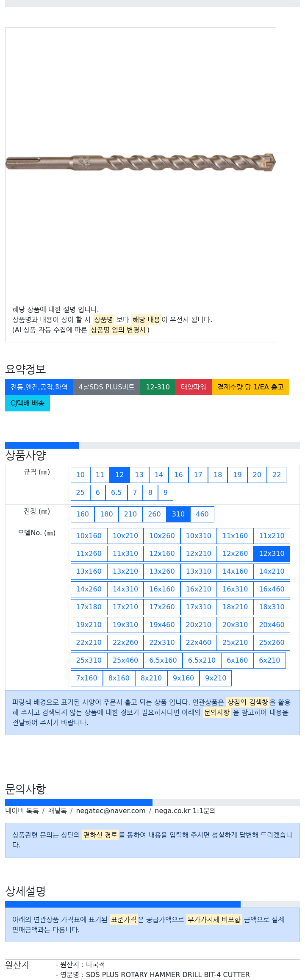Choose model 9x210
The image size is (305, 980).
click(216, 678)
